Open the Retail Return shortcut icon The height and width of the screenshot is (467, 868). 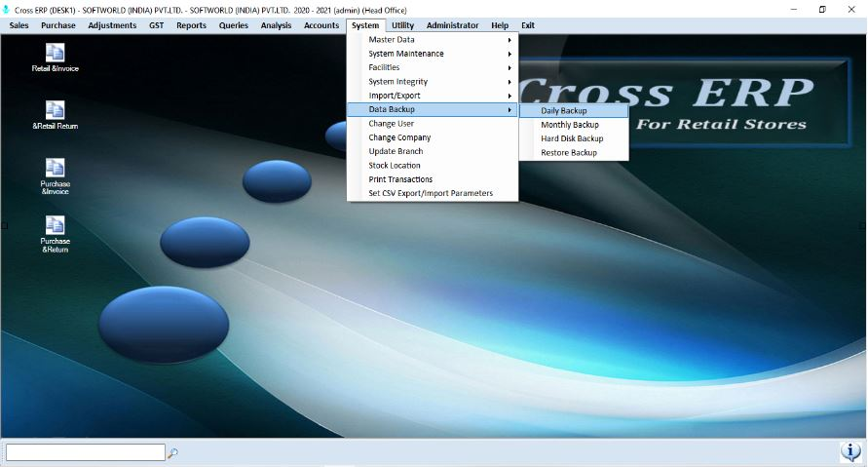[x=55, y=115]
